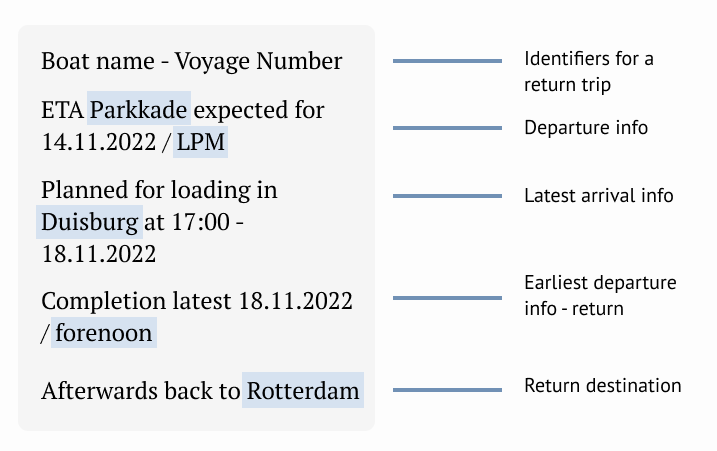
Task: Click the highlighted Parkkade entity
Action: 138,110
